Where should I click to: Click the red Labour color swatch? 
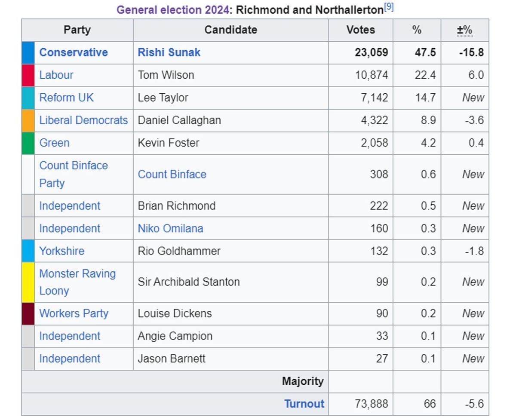click(x=28, y=75)
